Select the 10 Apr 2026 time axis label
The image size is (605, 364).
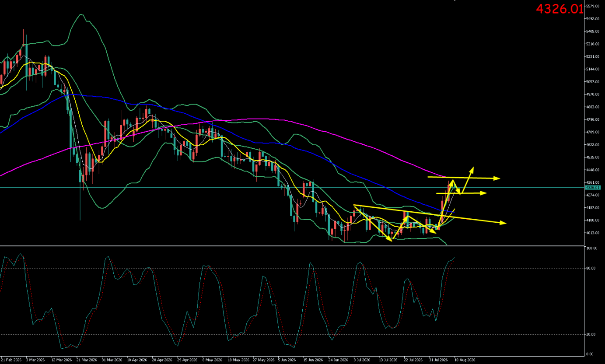pyautogui.click(x=137, y=360)
